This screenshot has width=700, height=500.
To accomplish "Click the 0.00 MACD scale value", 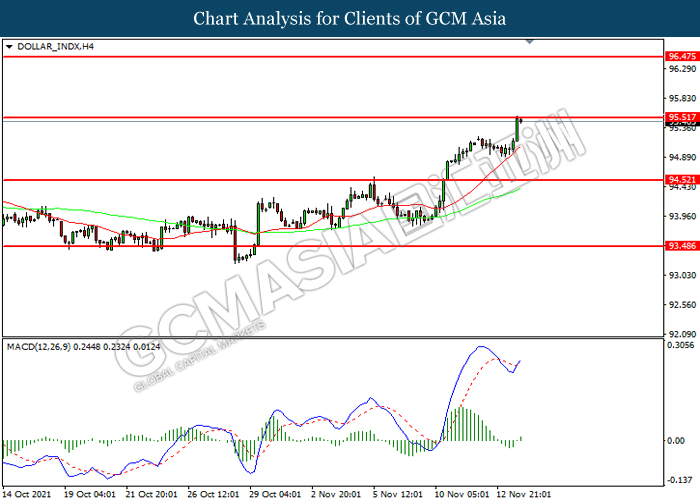I will [x=675, y=441].
